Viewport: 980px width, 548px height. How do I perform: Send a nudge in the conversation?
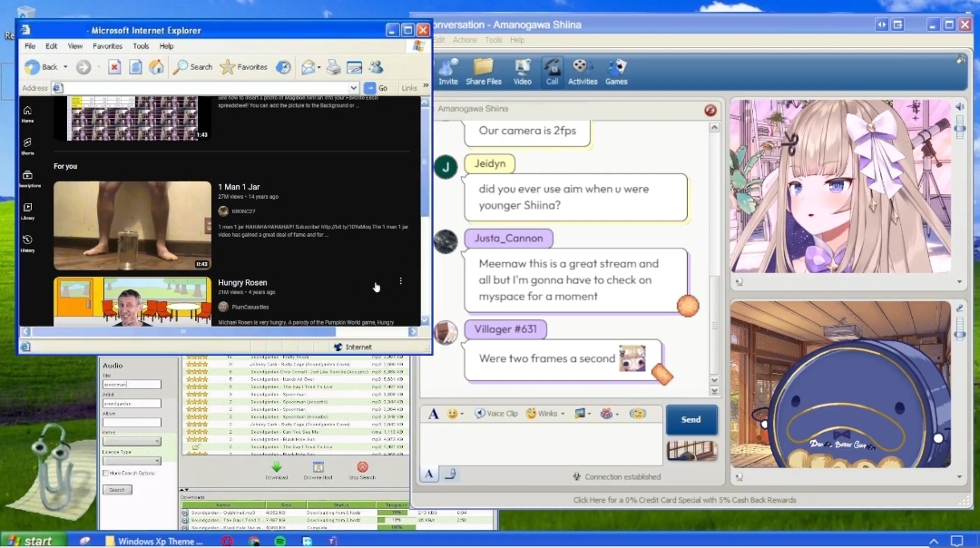[638, 414]
